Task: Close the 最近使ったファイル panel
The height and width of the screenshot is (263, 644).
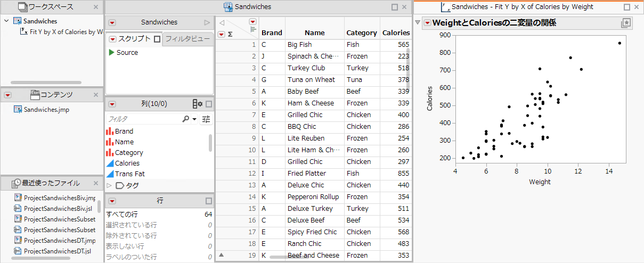Action: coord(96,183)
